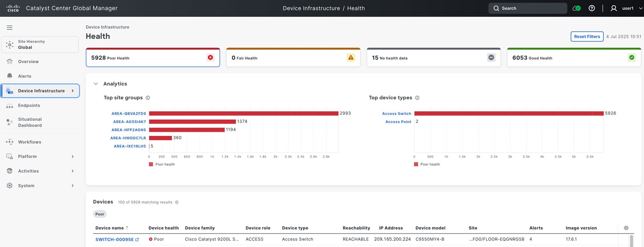The image size is (644, 247).
Task: Click the Reset Filters button
Action: coord(587,37)
